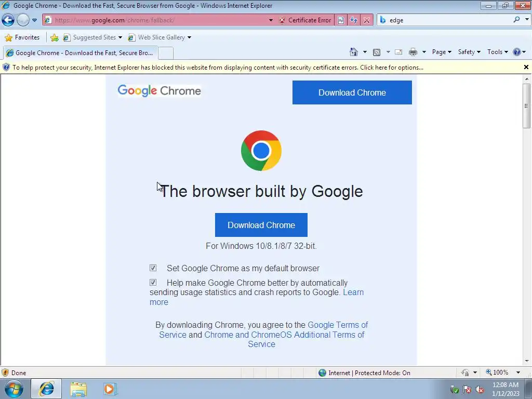The image size is (532, 399).
Task: Click the vertical scrollbar thumb
Action: 527,106
